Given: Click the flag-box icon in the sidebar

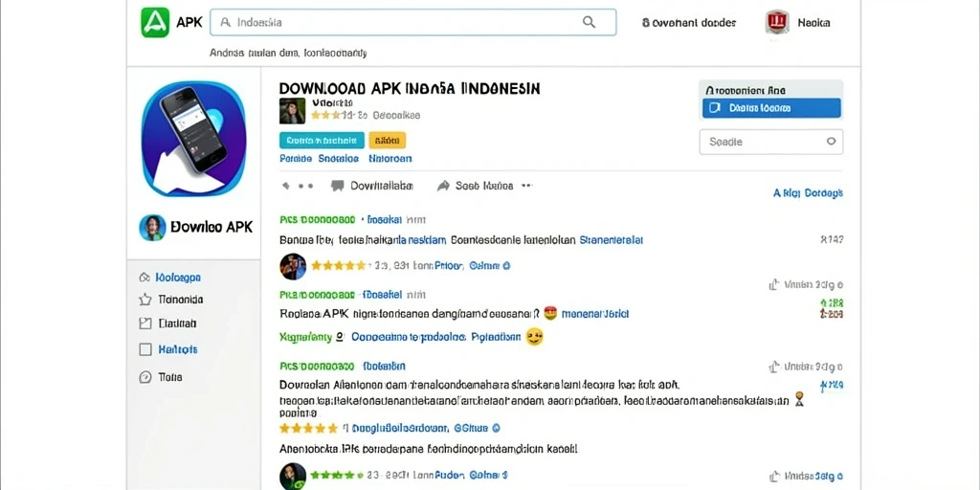Looking at the screenshot, I should pos(145,323).
